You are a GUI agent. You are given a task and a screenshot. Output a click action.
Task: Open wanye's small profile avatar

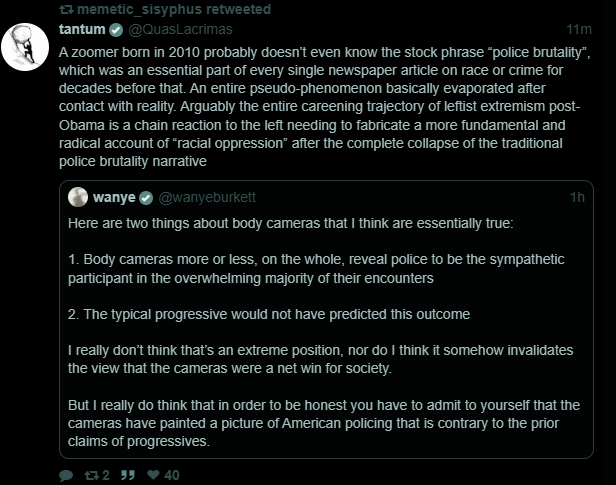click(78, 197)
